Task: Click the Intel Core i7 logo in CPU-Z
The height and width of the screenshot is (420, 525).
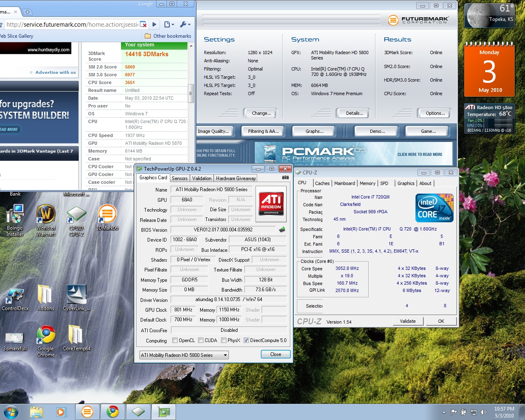Action: pos(434,208)
